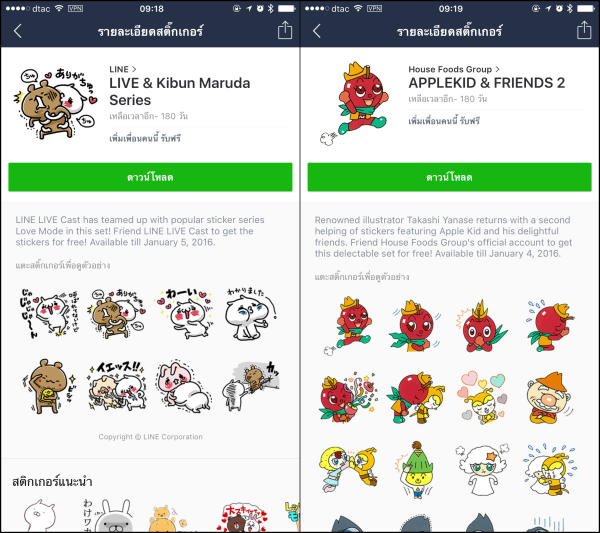Tap back arrow on APPLEKID sticker screen
The height and width of the screenshot is (533, 600).
(317, 31)
